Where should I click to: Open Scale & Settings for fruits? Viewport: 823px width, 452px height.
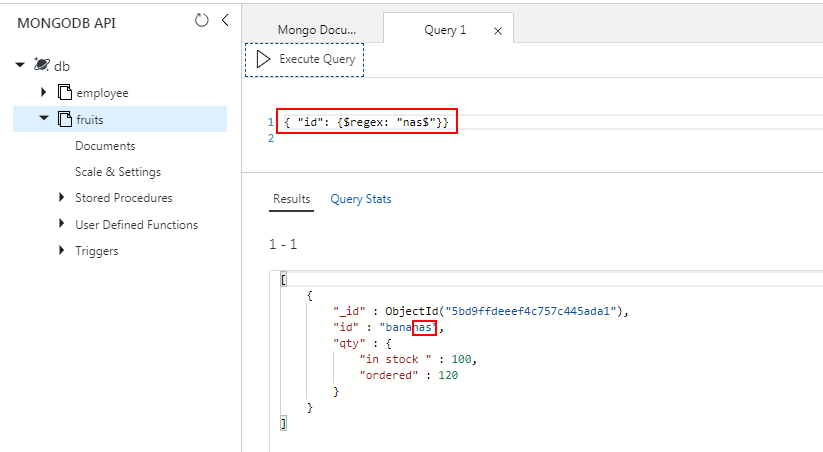118,172
